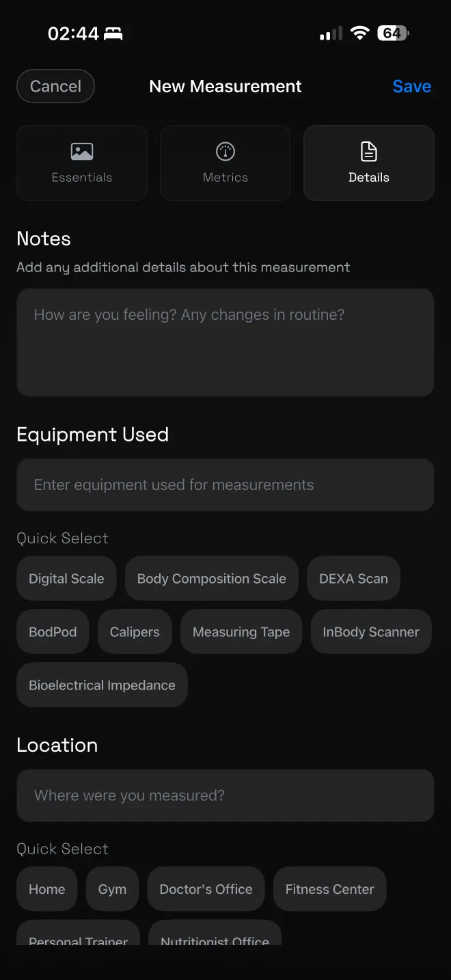This screenshot has height=980, width=451.
Task: Select the Body Composition Scale chip
Action: click(212, 578)
